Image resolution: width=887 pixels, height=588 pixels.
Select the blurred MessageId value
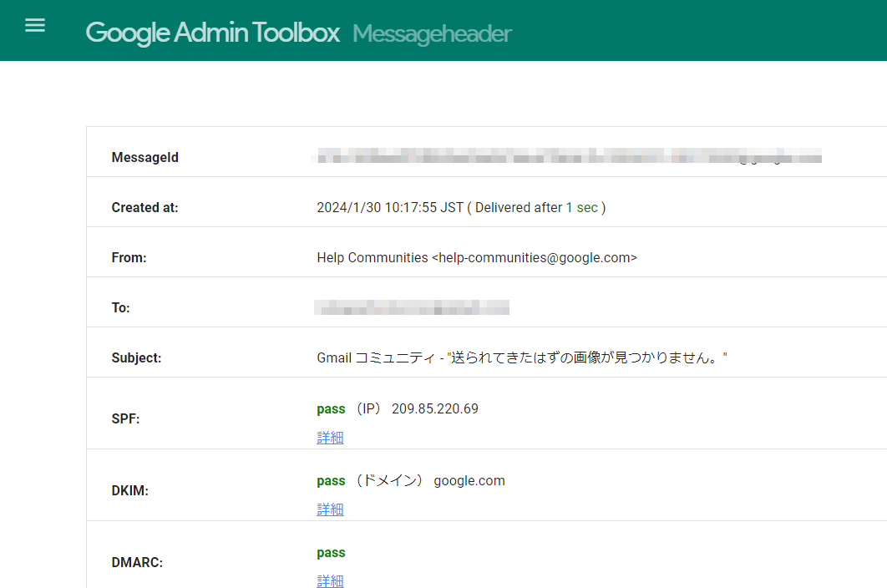click(x=568, y=156)
